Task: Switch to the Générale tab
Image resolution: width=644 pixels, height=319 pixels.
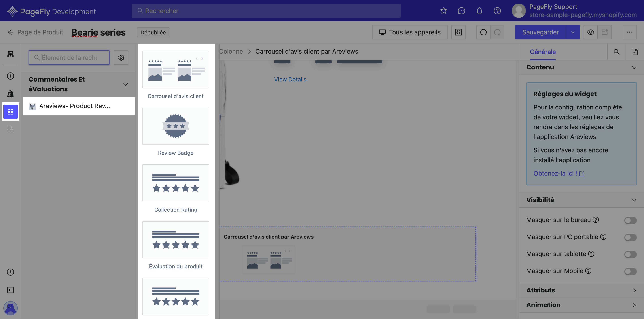Action: click(x=543, y=52)
